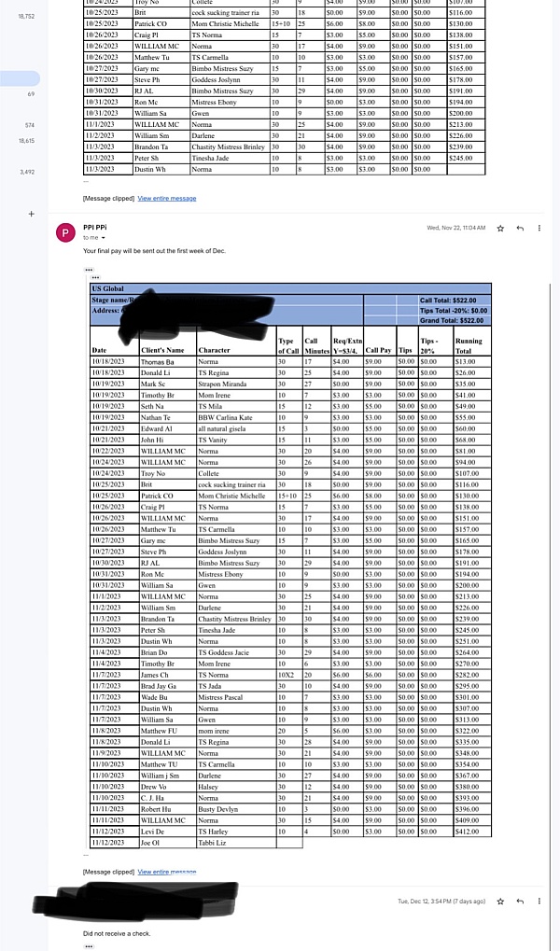Screen dimensions: 560x951
Task: Open more options for the Nov 22 message
Action: (539, 229)
